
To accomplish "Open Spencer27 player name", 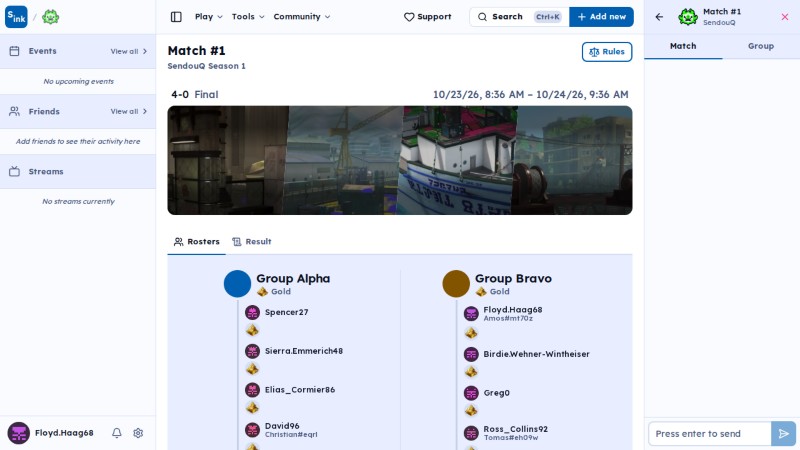I will pos(286,312).
